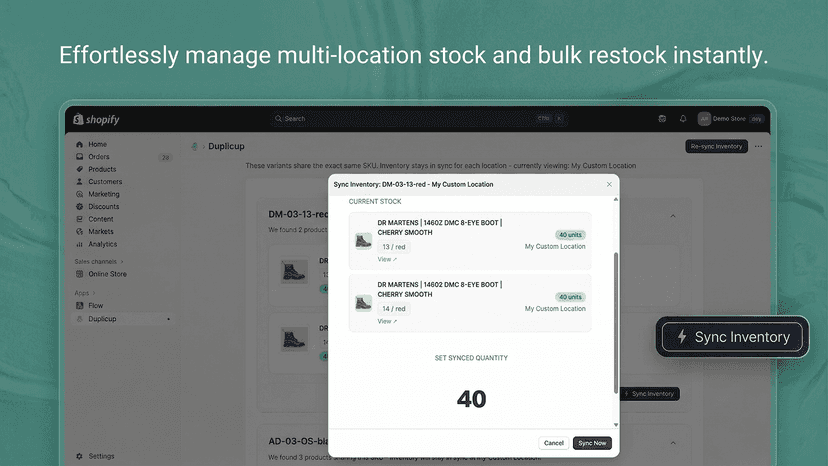Click the Duplicup breadcrumb app icon
Screen dimensions: 828x466
pyautogui.click(x=194, y=146)
